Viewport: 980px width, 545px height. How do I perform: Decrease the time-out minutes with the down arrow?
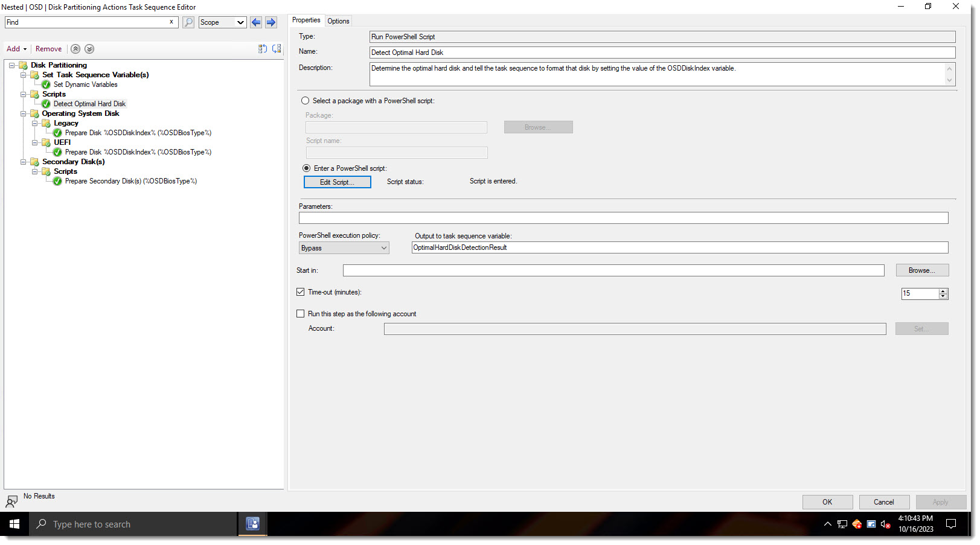(943, 296)
